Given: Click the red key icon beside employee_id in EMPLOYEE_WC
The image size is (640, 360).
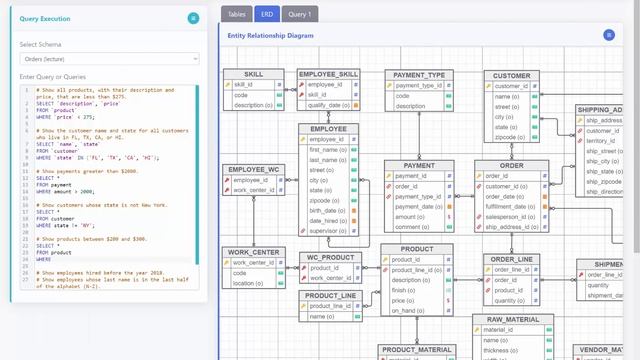Looking at the screenshot, I should coord(227,180).
